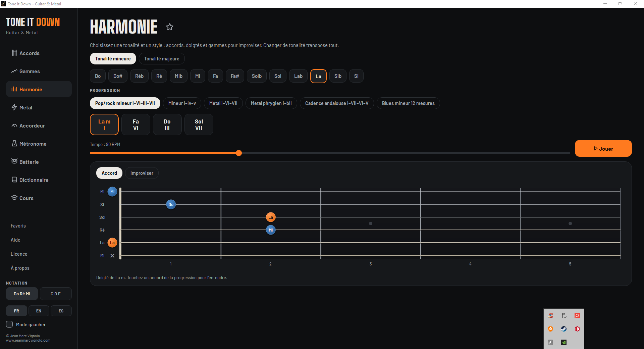644x349 pixels.
Task: Choose the Solb key
Action: click(x=257, y=76)
